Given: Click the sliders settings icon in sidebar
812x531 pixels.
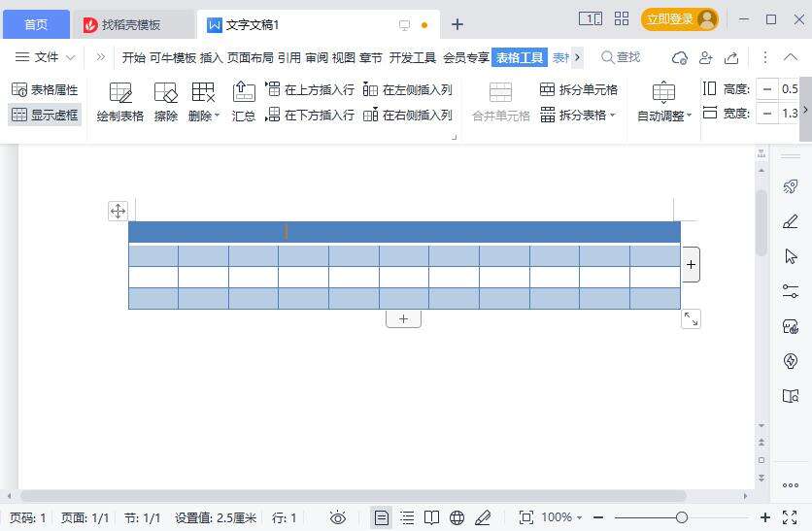Looking at the screenshot, I should [x=791, y=291].
